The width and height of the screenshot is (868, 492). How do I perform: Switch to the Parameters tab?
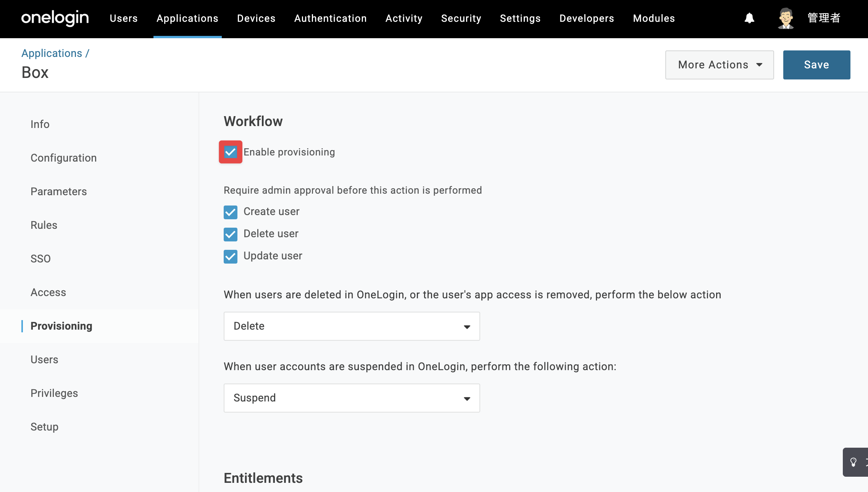[59, 191]
